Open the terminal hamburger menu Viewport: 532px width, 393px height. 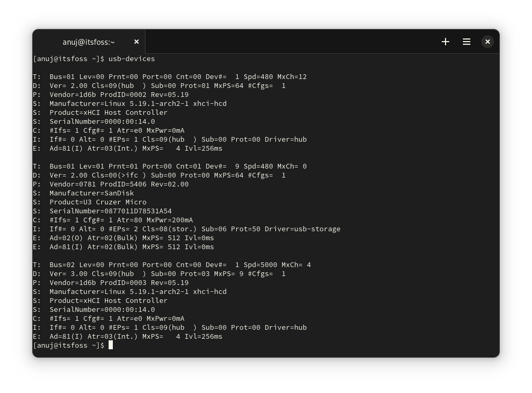coord(466,42)
